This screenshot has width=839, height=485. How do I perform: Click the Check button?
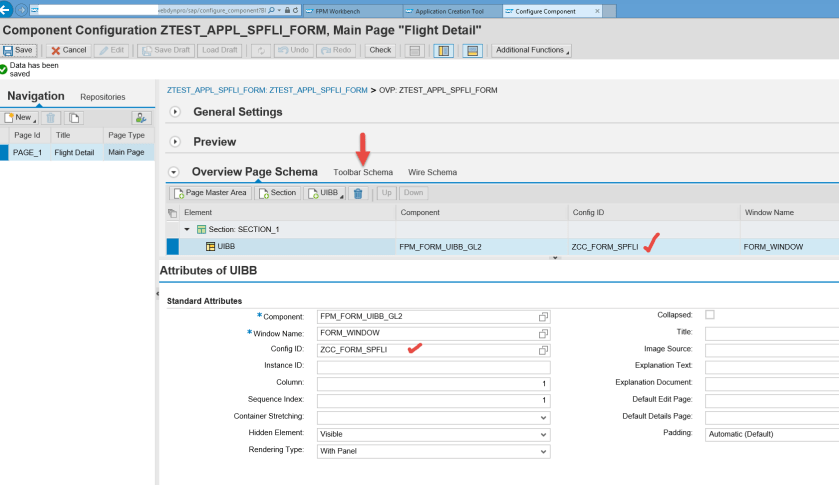coord(380,50)
